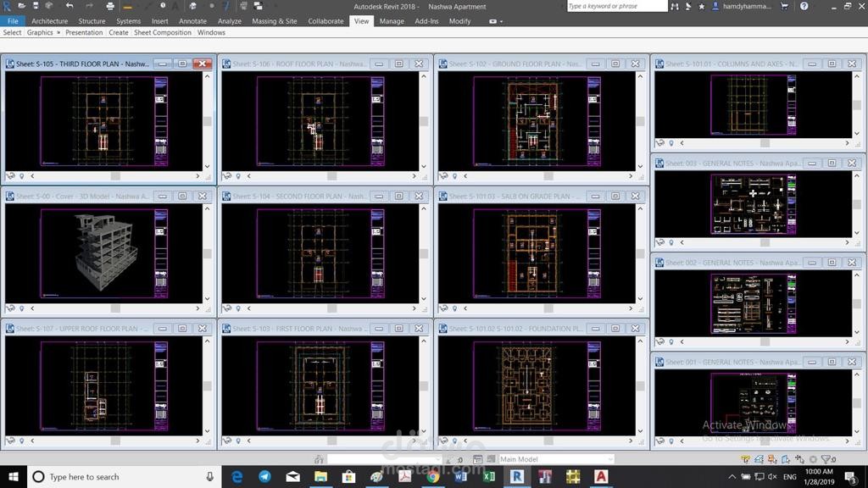The height and width of the screenshot is (488, 868).
Task: Click the Print icon in quick access toolbar
Action: (x=110, y=6)
